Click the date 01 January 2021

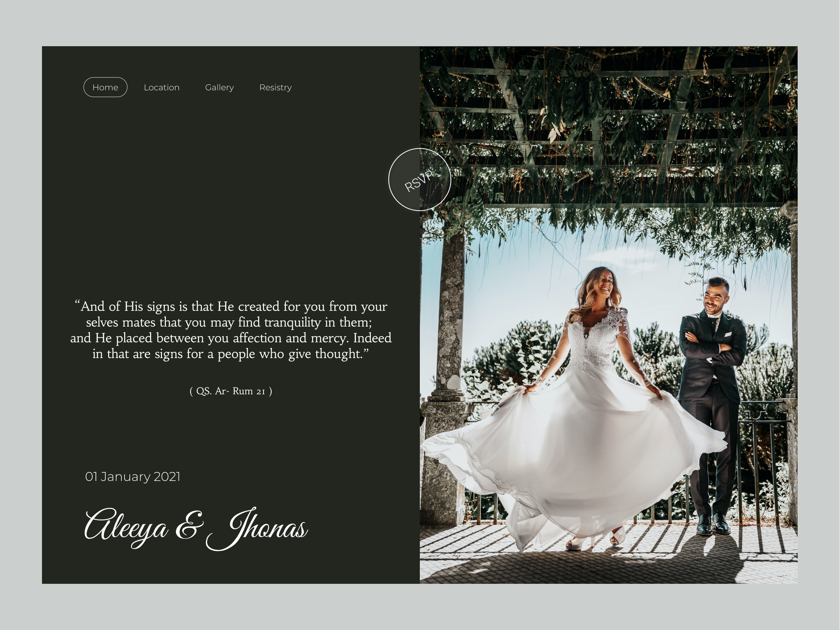tap(133, 476)
